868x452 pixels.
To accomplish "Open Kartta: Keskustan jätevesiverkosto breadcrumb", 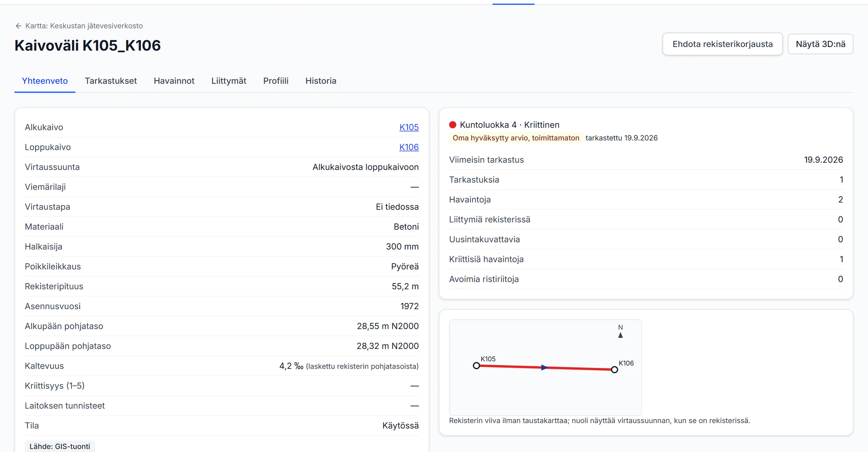I will [x=84, y=26].
